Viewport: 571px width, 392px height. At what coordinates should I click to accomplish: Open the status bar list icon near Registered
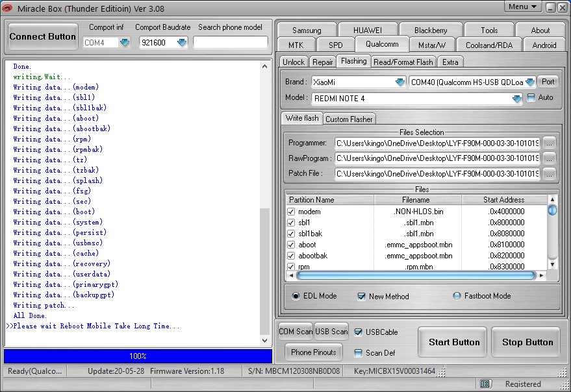485,384
